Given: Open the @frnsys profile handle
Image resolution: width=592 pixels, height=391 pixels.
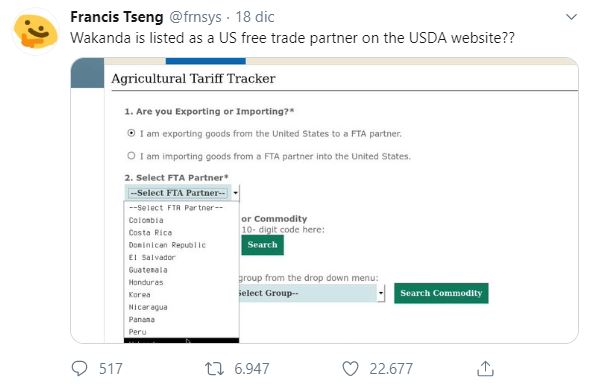Looking at the screenshot, I should tap(195, 17).
